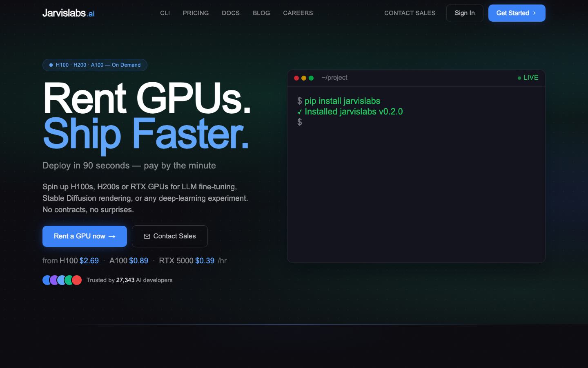Click the red avatar circle

point(77,280)
